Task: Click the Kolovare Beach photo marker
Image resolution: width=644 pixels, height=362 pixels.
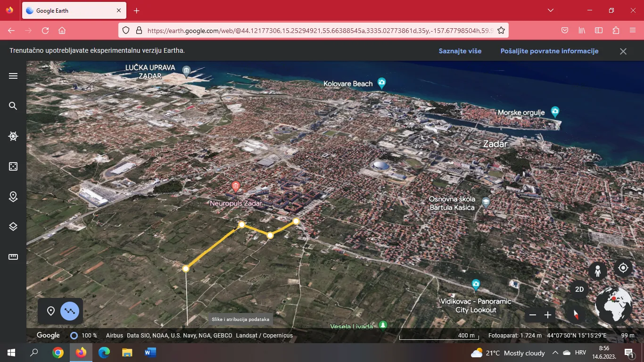Action: 382,83
